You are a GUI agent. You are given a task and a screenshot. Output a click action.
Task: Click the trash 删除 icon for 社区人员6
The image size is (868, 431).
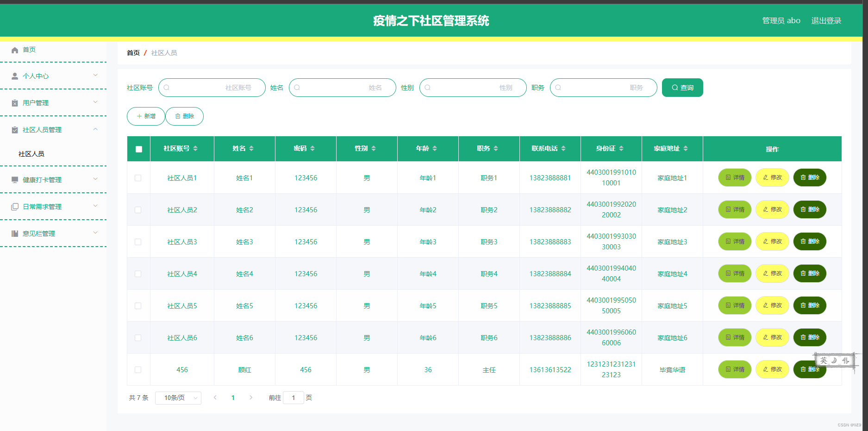point(803,337)
